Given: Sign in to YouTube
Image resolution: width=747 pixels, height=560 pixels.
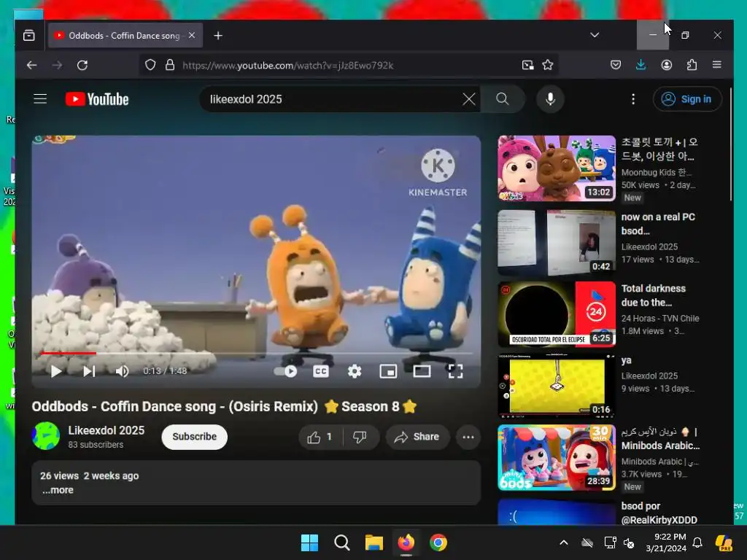Looking at the screenshot, I should (687, 99).
